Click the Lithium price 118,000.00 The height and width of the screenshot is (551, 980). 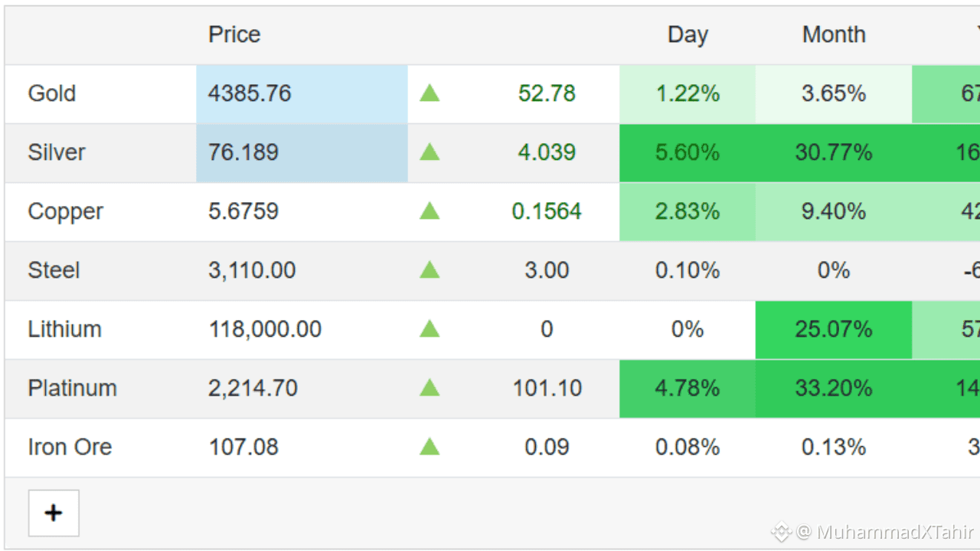(265, 329)
